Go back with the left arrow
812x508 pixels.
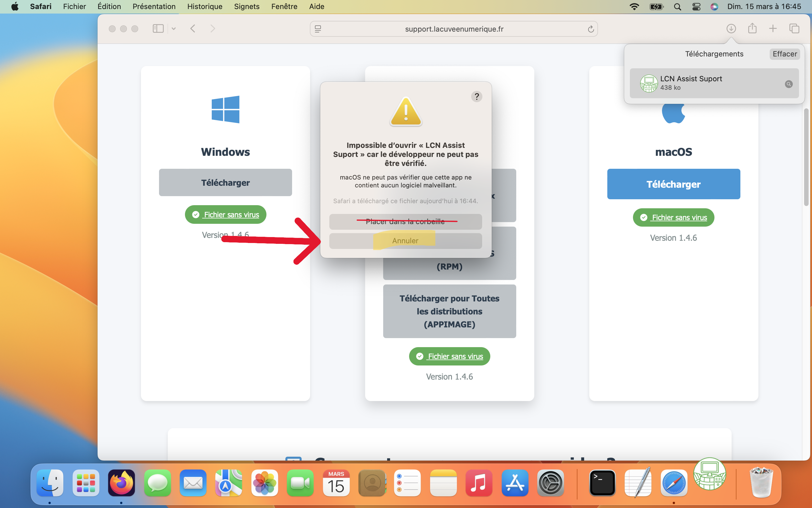point(193,29)
